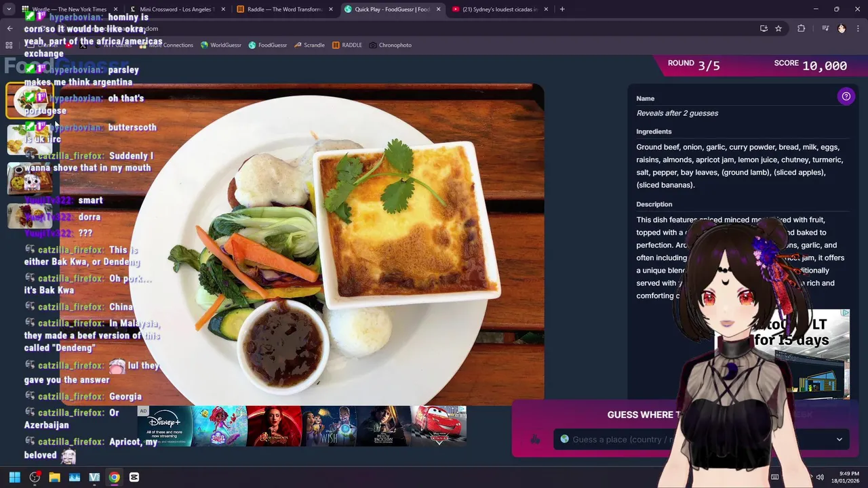
Task: Focus the Guess a place input field
Action: pyautogui.click(x=701, y=439)
